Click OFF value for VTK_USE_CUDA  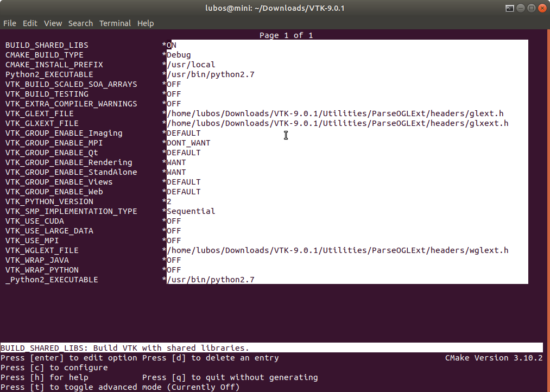[x=174, y=221]
